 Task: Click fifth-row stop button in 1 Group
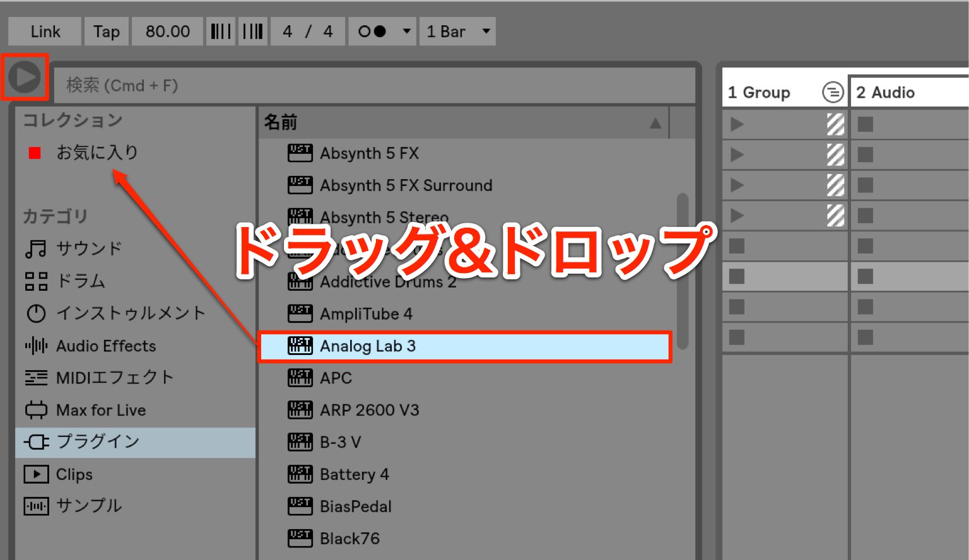(737, 246)
